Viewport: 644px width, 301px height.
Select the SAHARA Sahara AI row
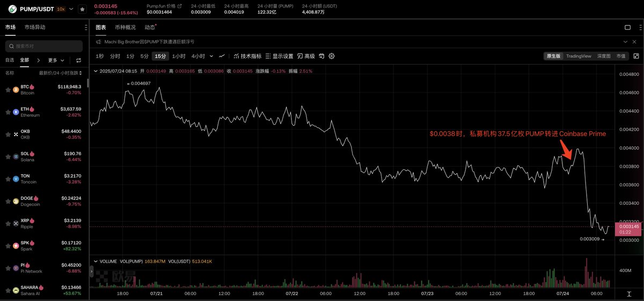point(44,290)
